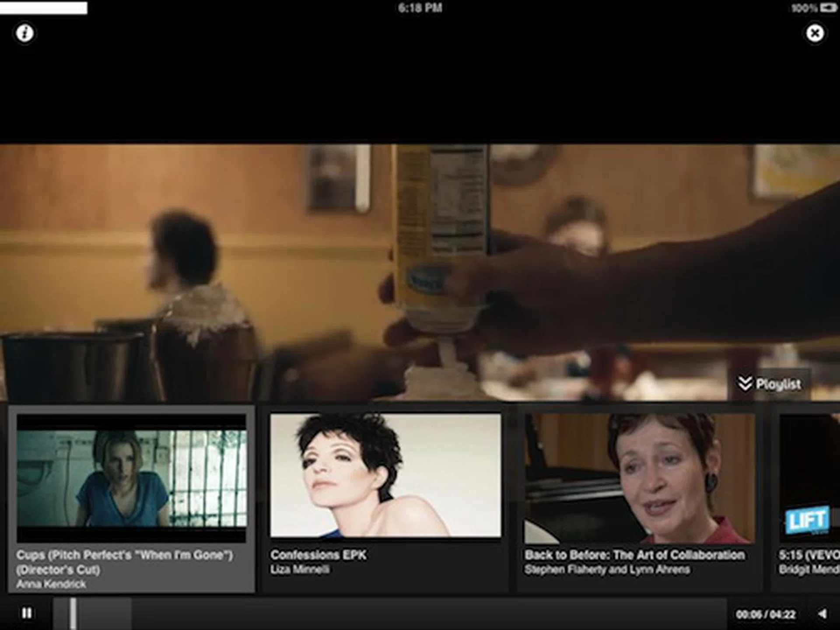Mute audio with the speaker icon
840x630 pixels.
pyautogui.click(x=822, y=614)
